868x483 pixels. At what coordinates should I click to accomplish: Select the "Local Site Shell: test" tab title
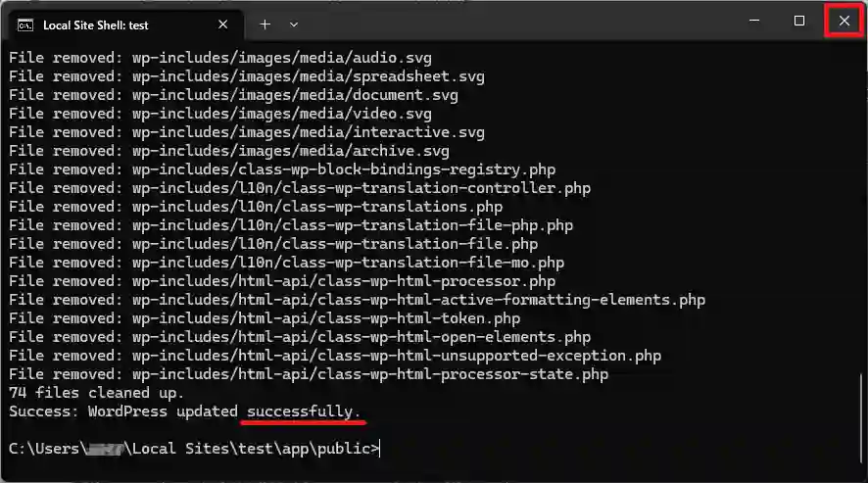pyautogui.click(x=96, y=24)
